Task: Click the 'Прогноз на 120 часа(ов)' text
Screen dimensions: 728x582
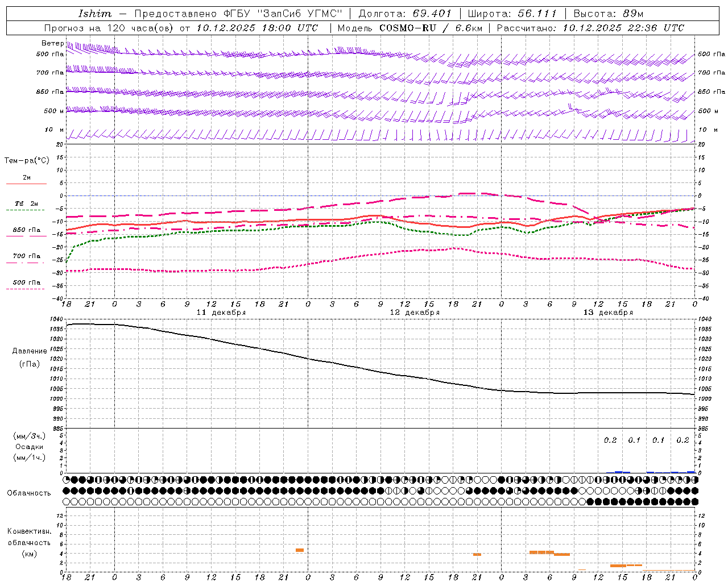Action: coord(109,28)
